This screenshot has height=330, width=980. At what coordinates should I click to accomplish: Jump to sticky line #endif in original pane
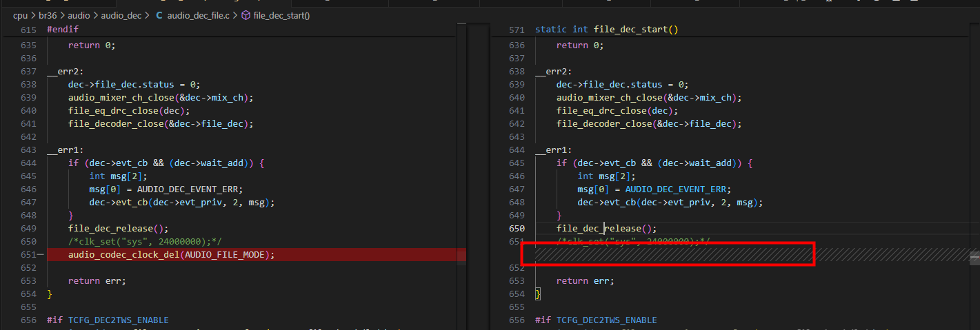click(x=63, y=30)
